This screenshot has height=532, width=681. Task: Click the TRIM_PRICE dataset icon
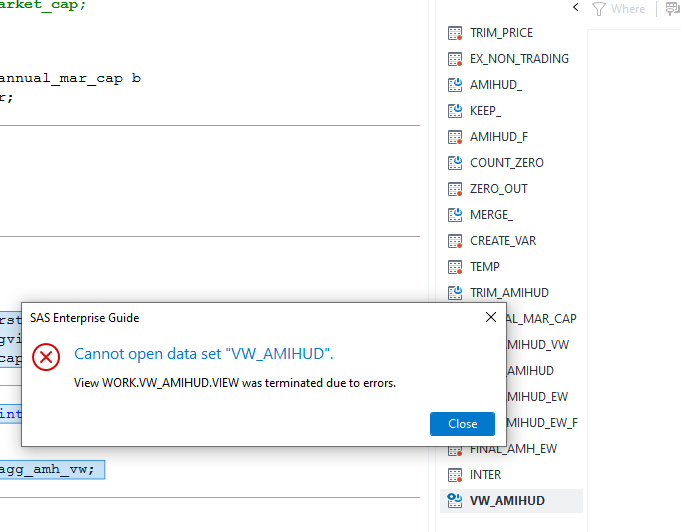pos(455,33)
